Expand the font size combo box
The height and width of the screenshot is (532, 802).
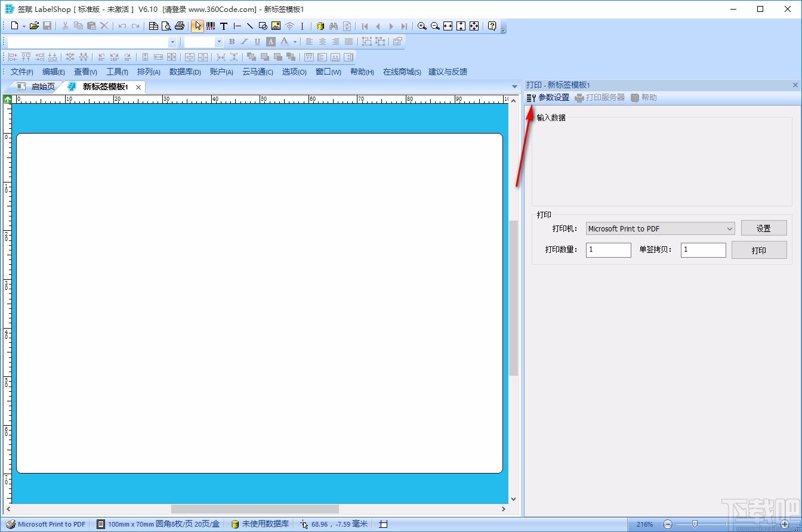(x=219, y=42)
